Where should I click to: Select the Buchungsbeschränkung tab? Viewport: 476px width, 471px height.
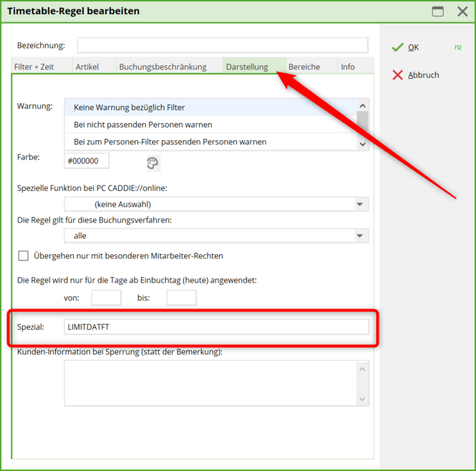[162, 67]
